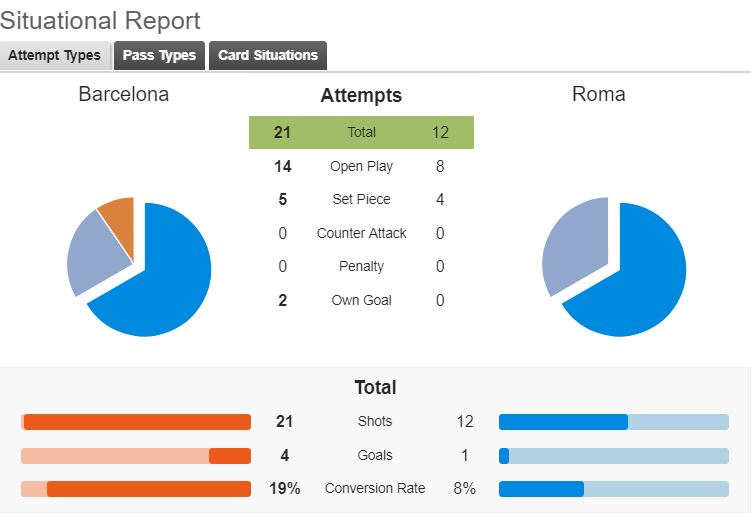Click Barcelona's orange Shots bar
The image size is (755, 527).
tap(137, 422)
